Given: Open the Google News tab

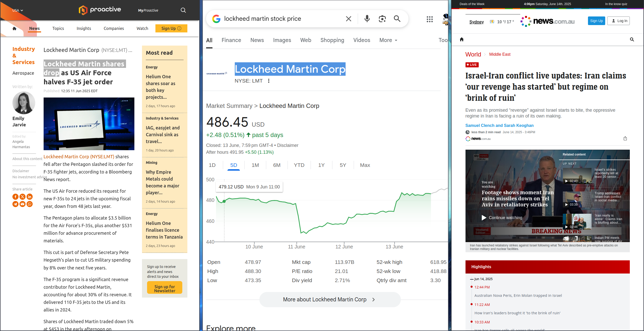Looking at the screenshot, I should 257,40.
